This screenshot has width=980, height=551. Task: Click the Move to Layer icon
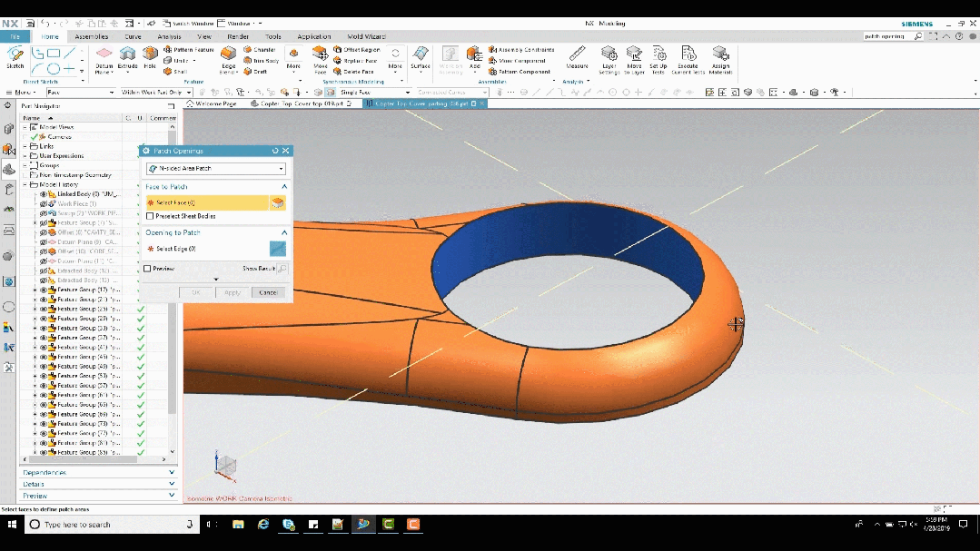[x=634, y=60]
